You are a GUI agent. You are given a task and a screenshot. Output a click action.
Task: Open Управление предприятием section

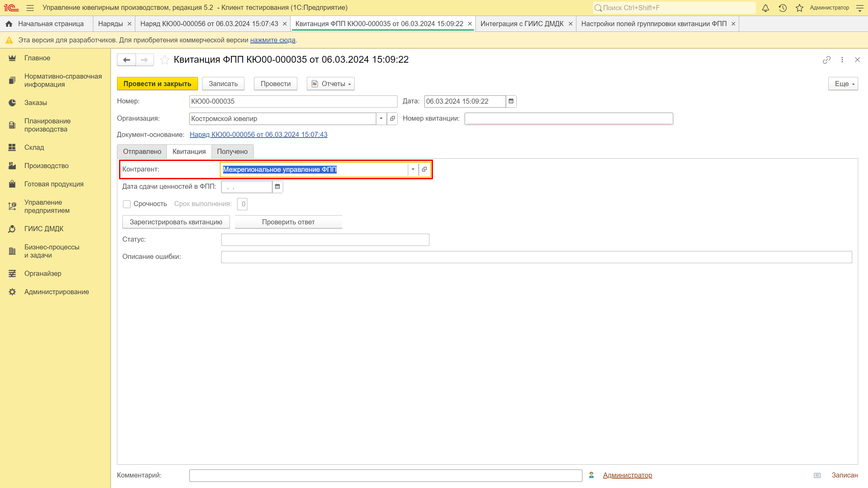47,206
